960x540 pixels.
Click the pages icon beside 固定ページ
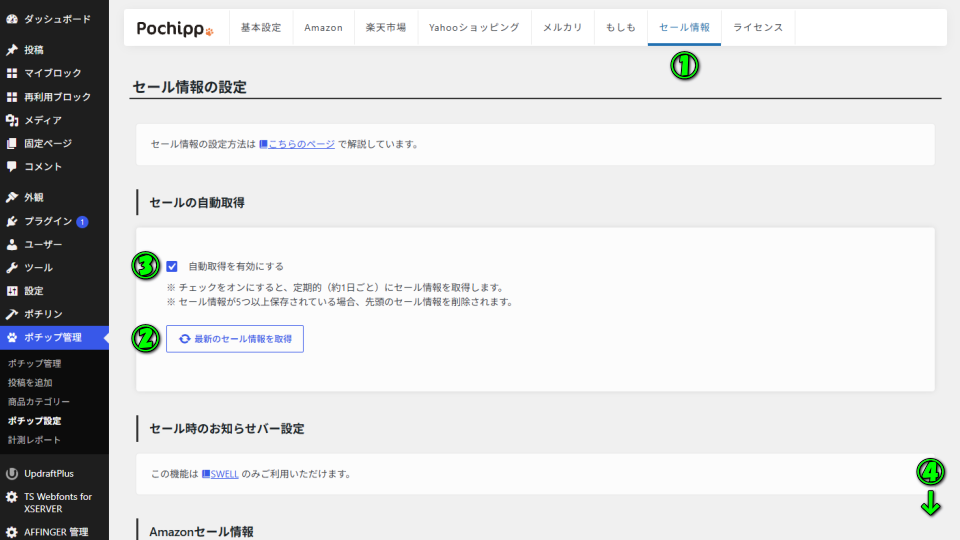coord(12,143)
